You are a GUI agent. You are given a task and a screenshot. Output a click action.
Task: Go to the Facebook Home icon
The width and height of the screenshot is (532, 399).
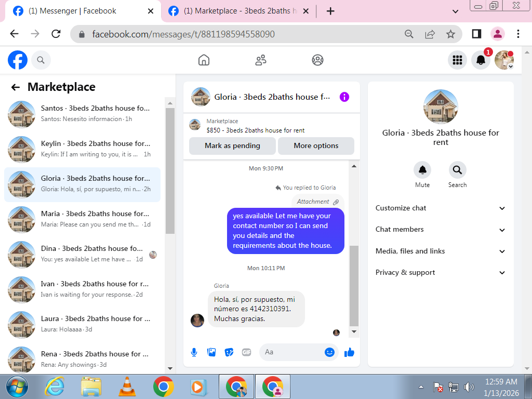click(204, 60)
